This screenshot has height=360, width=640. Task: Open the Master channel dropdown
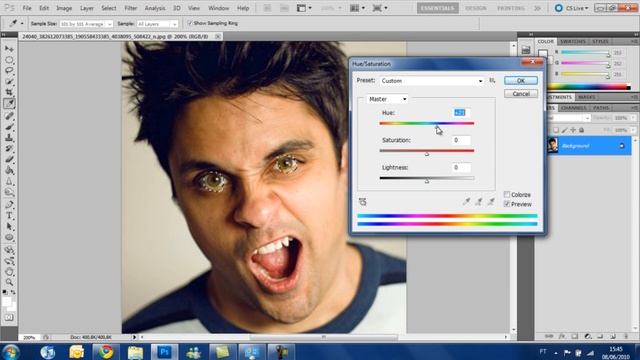387,99
